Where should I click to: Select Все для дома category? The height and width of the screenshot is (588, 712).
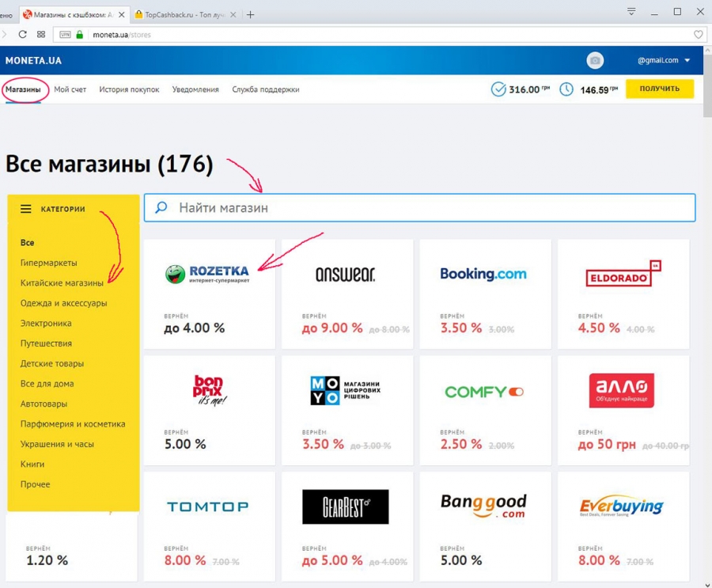click(47, 384)
